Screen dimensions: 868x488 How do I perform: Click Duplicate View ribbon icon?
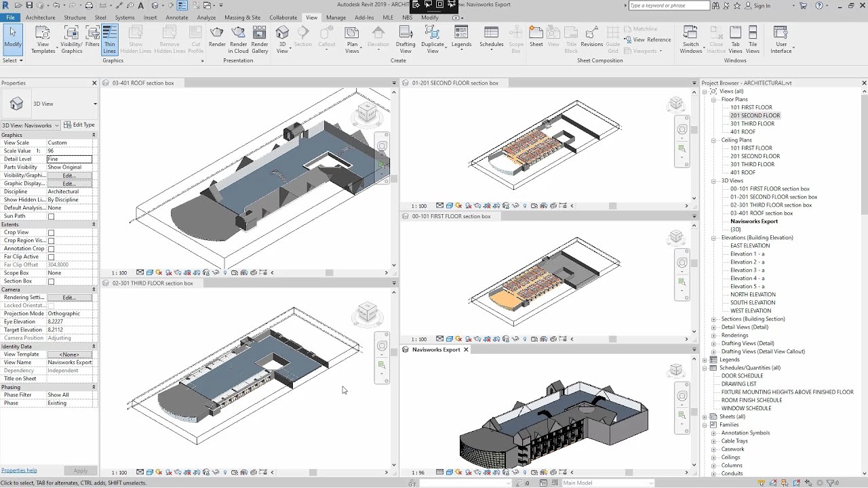point(433,39)
